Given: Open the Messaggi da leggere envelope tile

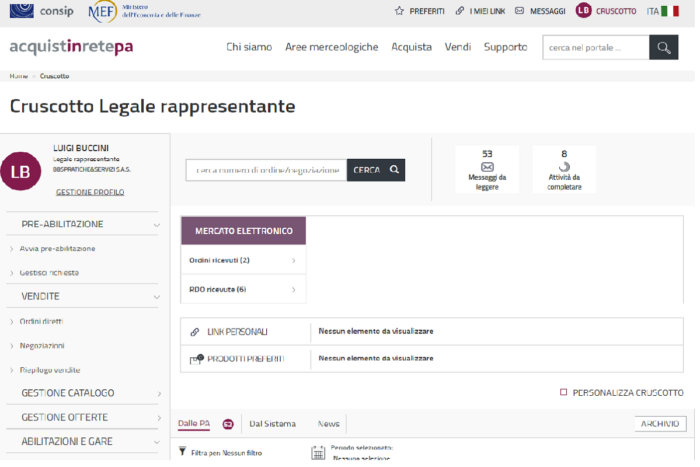Looking at the screenshot, I should click(x=487, y=168).
